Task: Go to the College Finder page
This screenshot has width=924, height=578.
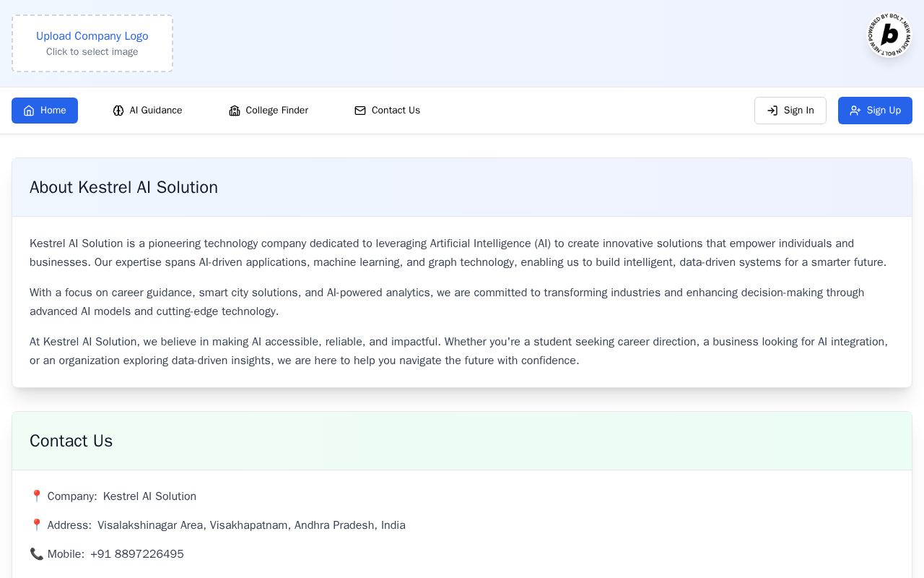Action: (269, 111)
